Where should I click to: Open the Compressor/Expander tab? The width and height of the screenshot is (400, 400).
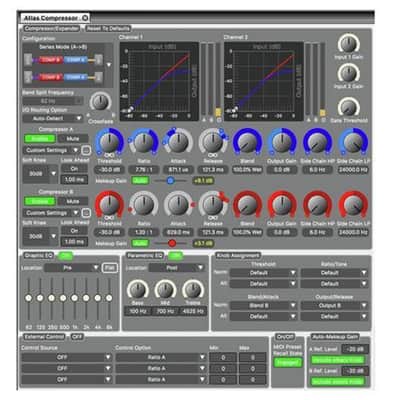coord(52,29)
